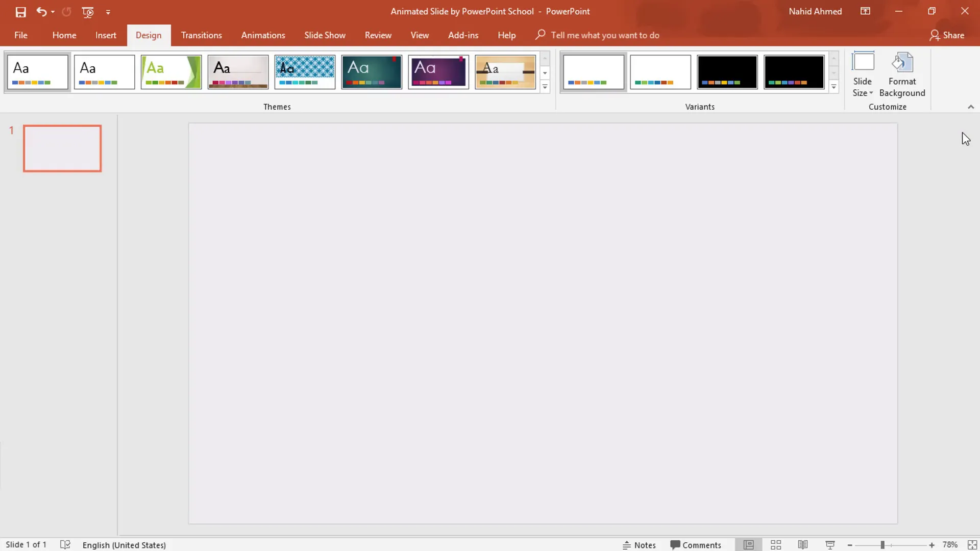
Task: Collapse the ribbon with the caret
Action: click(x=971, y=107)
